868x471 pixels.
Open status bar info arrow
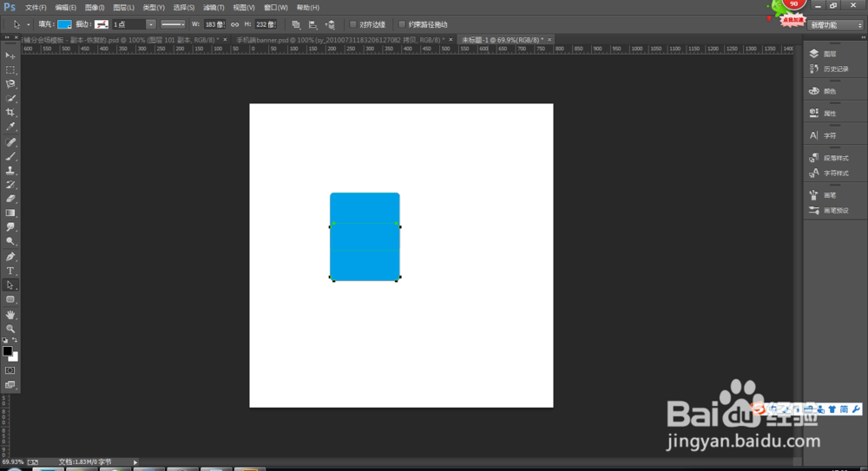point(135,462)
